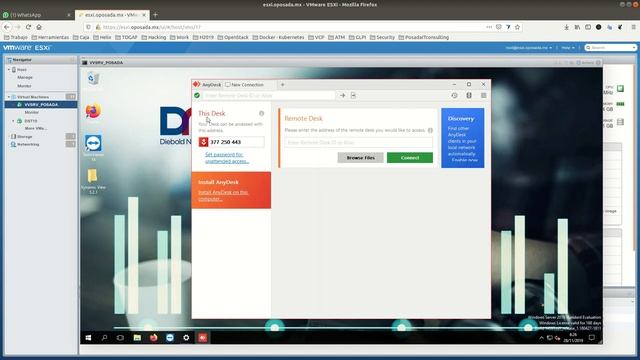
Task: Open Task View on the Windows taskbar
Action: click(120, 338)
